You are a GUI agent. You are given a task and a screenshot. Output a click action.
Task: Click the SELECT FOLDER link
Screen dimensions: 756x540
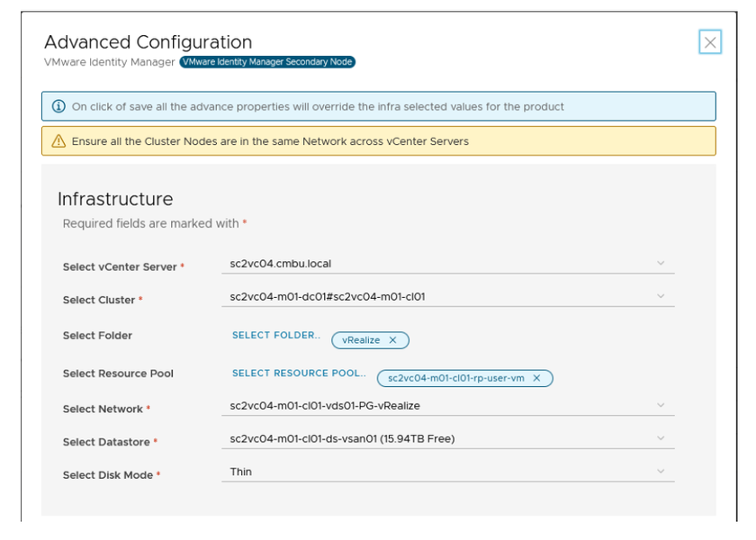point(275,336)
